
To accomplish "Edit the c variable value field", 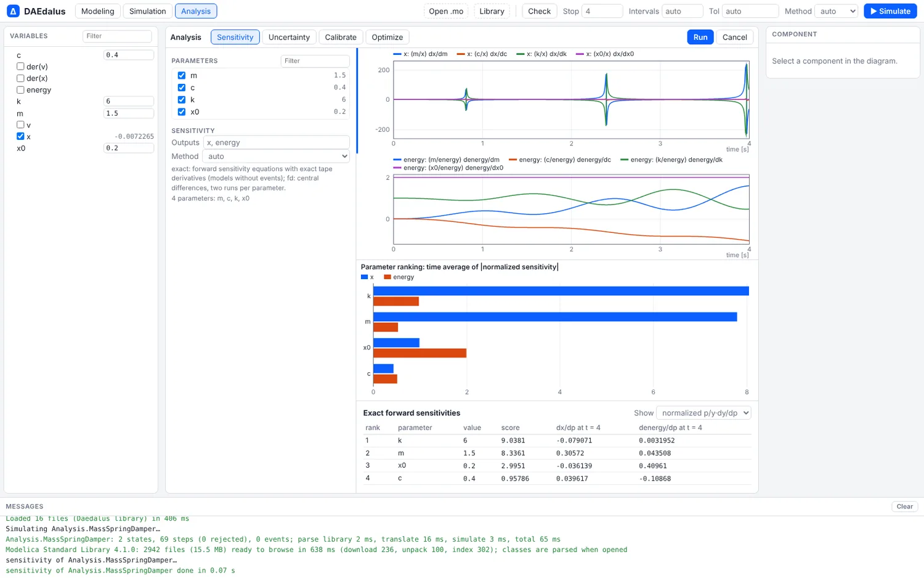I will pyautogui.click(x=129, y=55).
